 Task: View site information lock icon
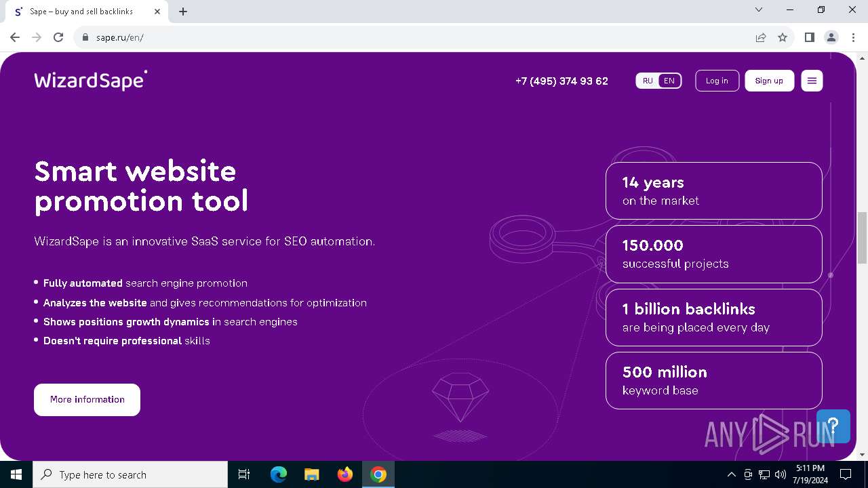pyautogui.click(x=85, y=37)
